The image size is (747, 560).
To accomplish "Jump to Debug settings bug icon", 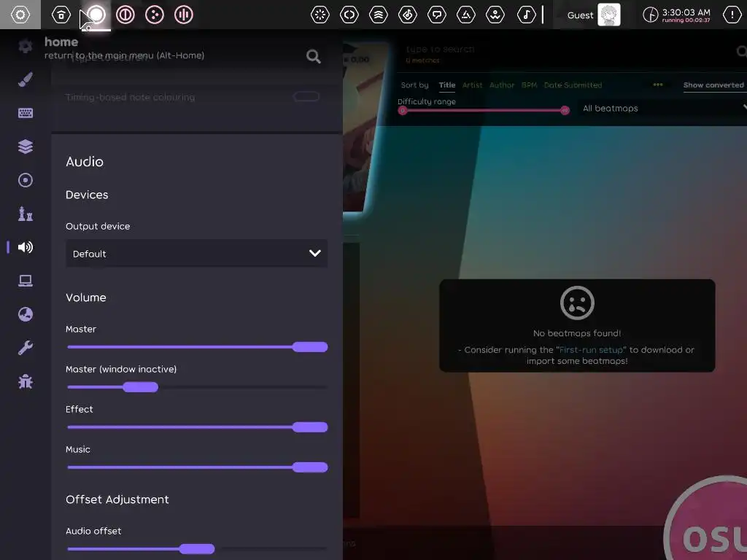I will click(x=26, y=381).
